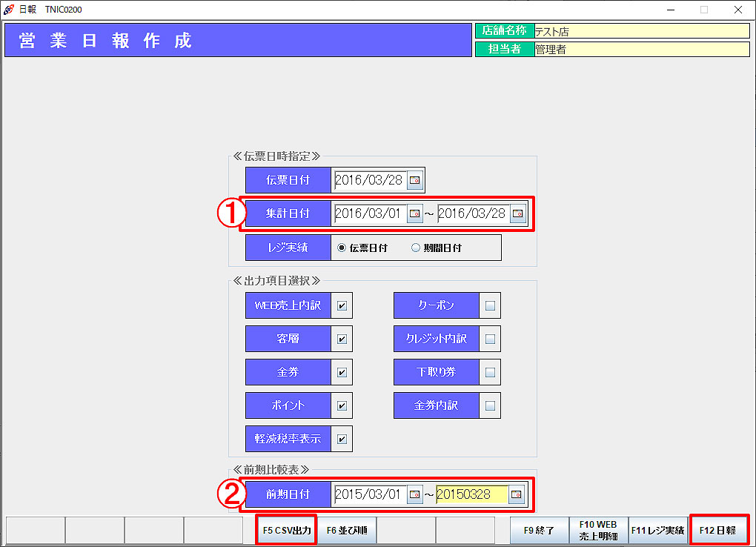Uncheck the 金券 checkbox

coord(342,372)
